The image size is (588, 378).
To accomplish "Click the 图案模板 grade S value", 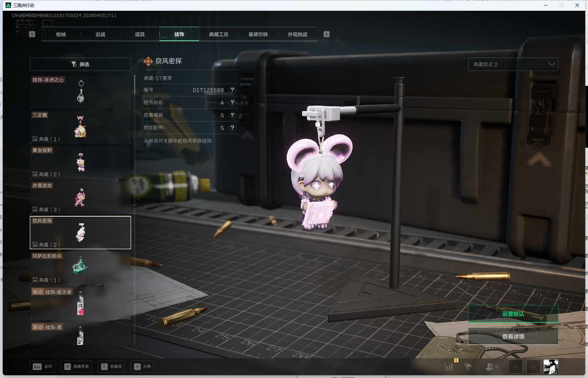I will coord(222,115).
